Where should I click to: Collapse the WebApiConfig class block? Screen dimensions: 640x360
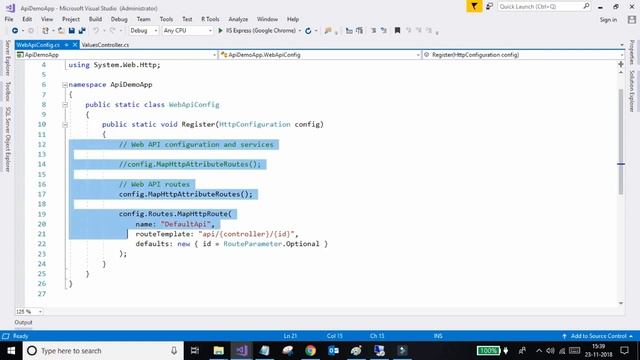click(65, 105)
